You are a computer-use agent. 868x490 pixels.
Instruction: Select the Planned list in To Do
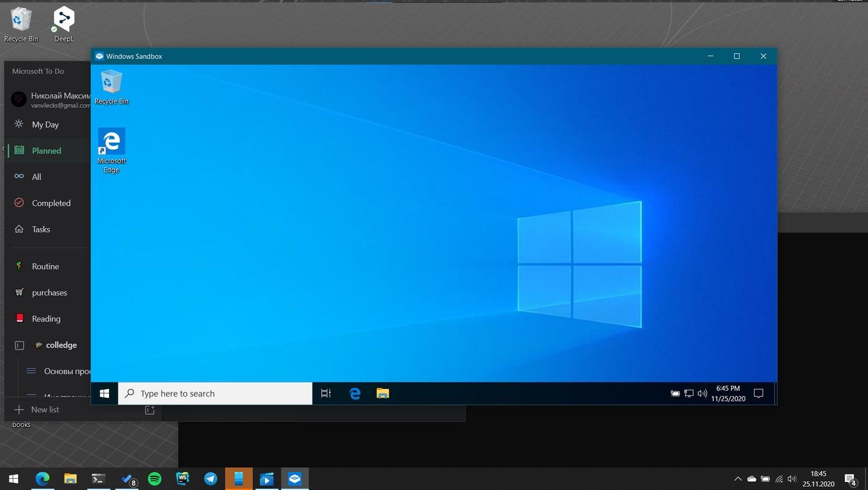click(46, 151)
